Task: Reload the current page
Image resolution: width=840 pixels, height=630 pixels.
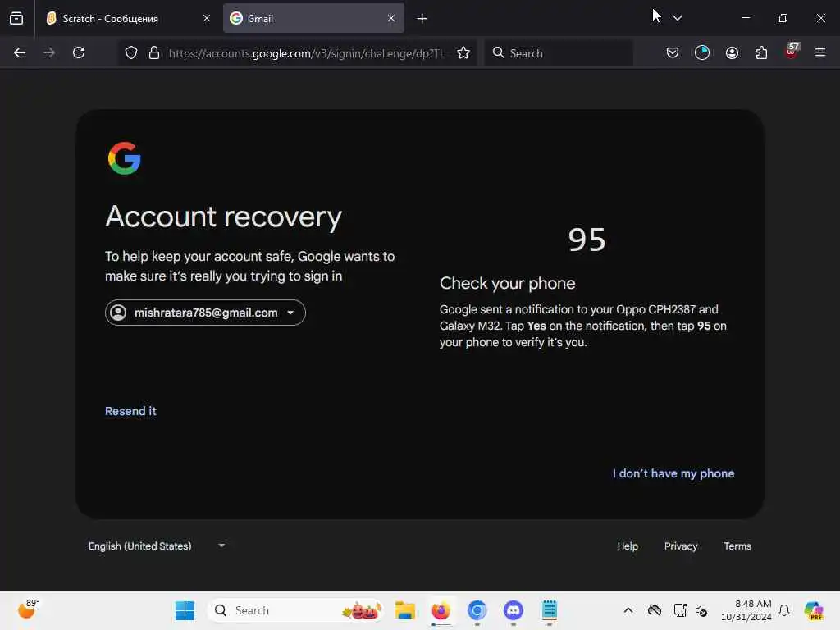Action: pos(79,52)
